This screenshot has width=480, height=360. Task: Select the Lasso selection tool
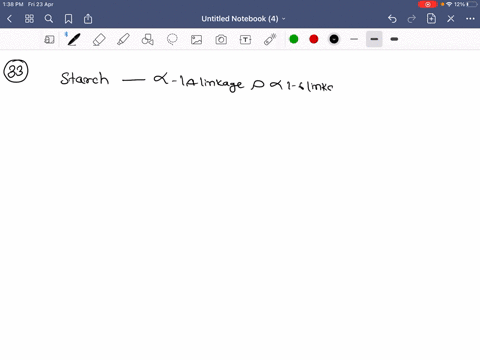(x=172, y=39)
